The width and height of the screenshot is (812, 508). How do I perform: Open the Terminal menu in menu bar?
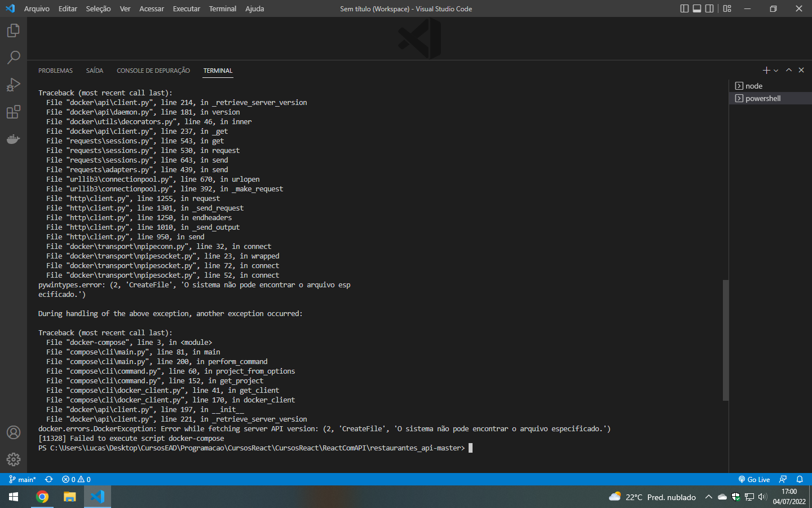tap(223, 8)
